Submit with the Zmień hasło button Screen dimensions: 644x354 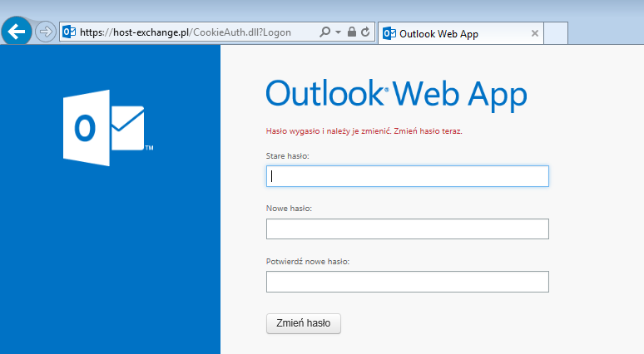point(304,323)
